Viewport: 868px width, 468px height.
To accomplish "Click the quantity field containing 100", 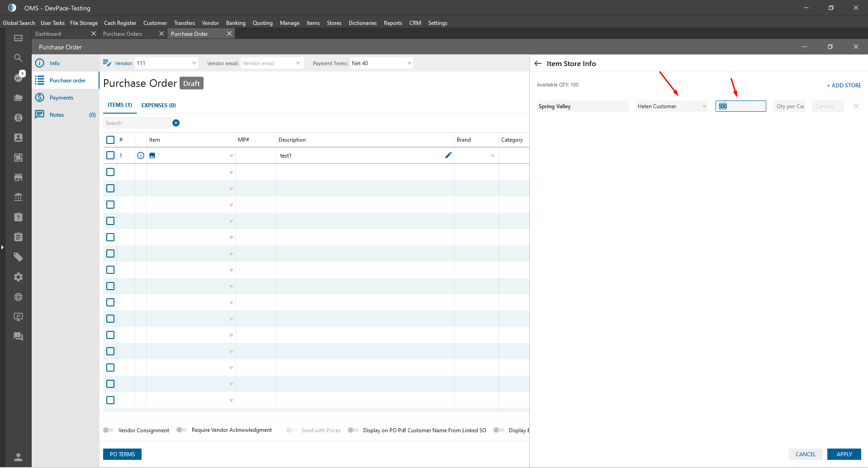I will coord(740,106).
